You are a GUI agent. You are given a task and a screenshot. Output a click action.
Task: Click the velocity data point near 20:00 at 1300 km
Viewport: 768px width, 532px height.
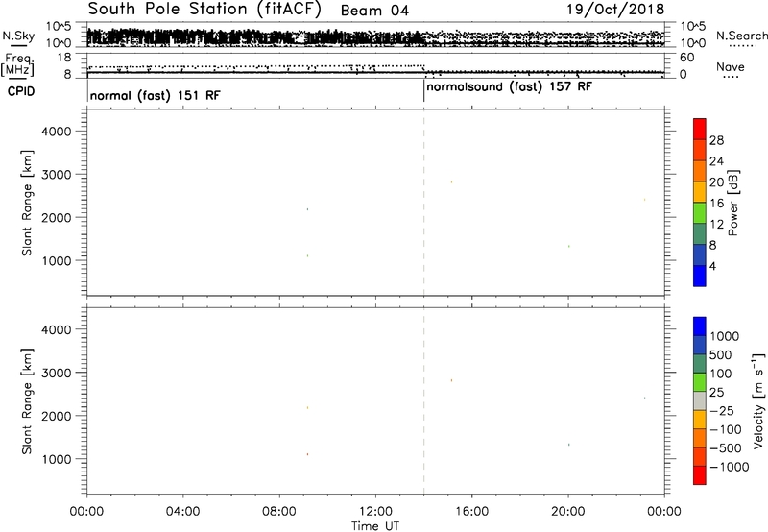[568, 445]
